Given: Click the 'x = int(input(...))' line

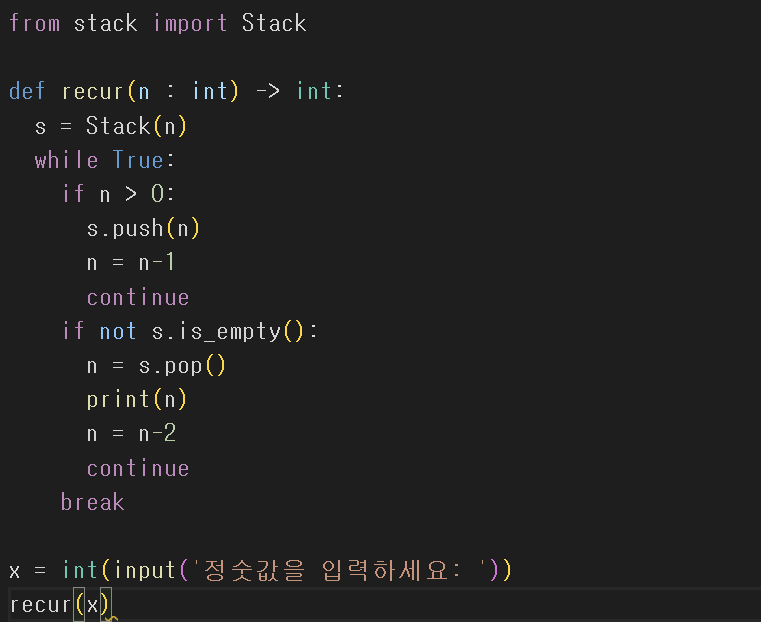Looking at the screenshot, I should pos(261,570).
